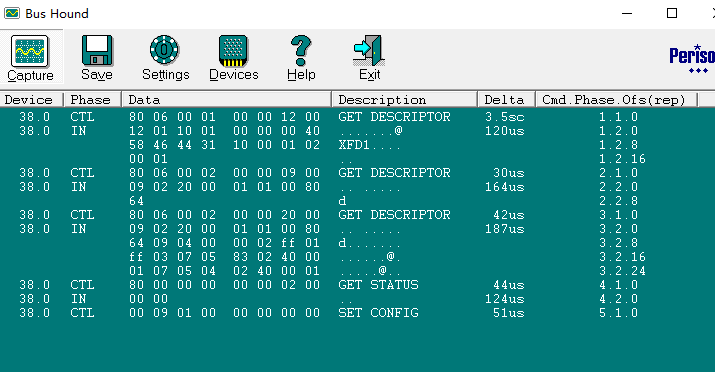715x372 pixels.
Task: Click the 5.1.0 offset value
Action: (x=618, y=313)
